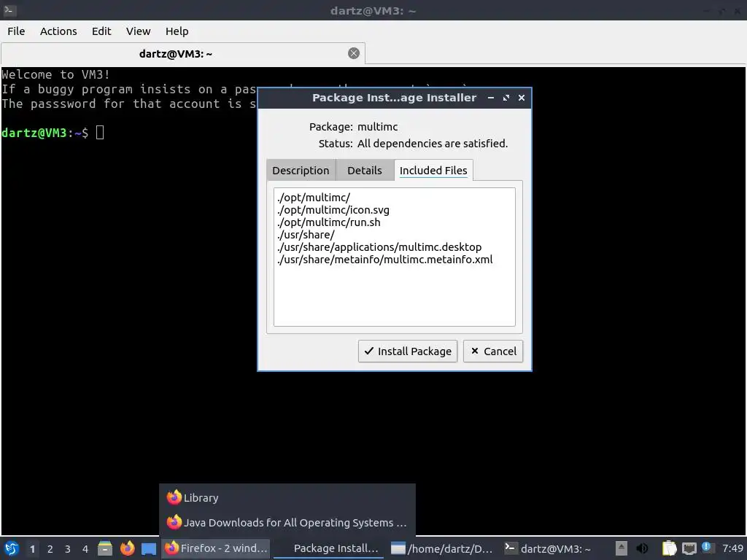Click the terminal icon in the title bar
747x560 pixels.
(9, 10)
